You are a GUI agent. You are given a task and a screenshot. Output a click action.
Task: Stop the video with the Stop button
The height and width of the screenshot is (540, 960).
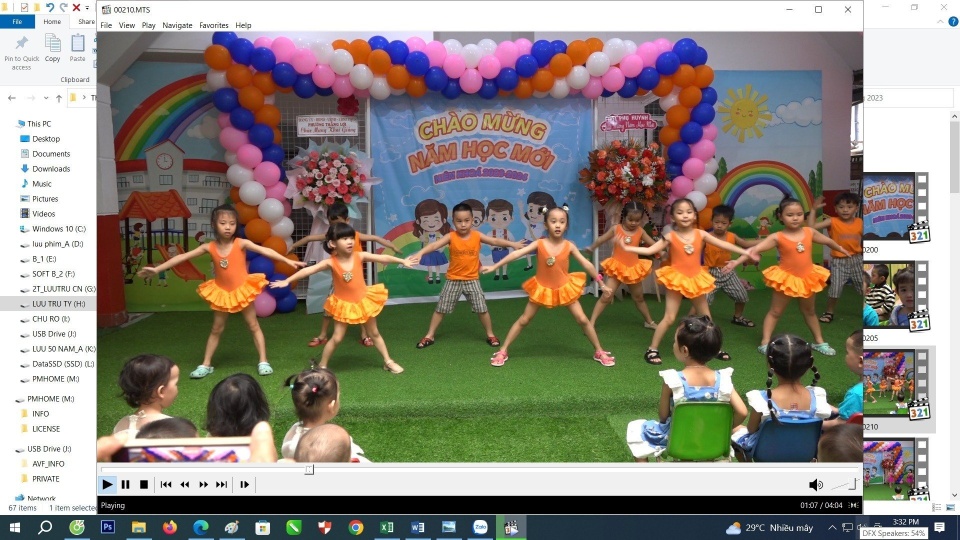tap(144, 485)
